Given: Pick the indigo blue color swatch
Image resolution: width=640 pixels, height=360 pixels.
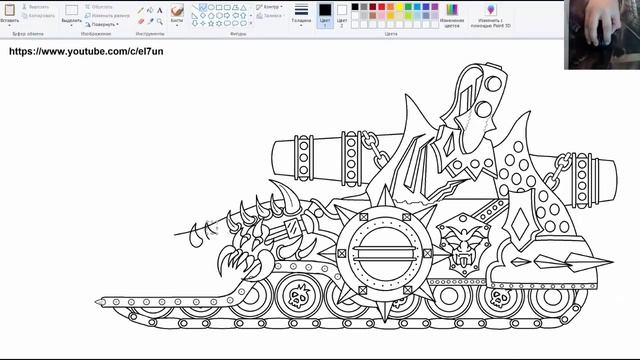Looking at the screenshot, I should 426,7.
